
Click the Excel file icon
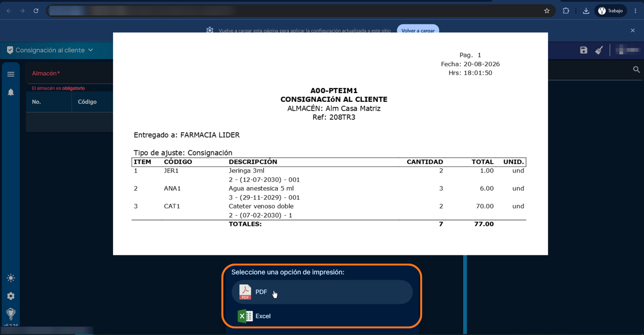(245, 316)
